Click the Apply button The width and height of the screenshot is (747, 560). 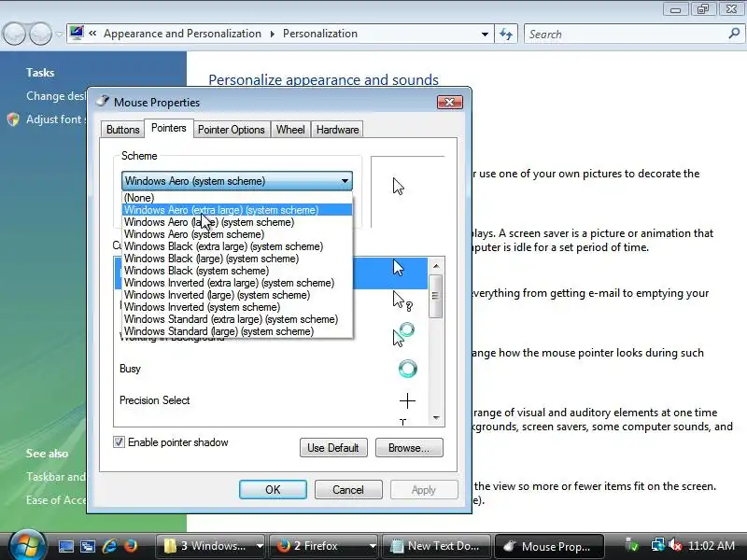[x=424, y=489]
